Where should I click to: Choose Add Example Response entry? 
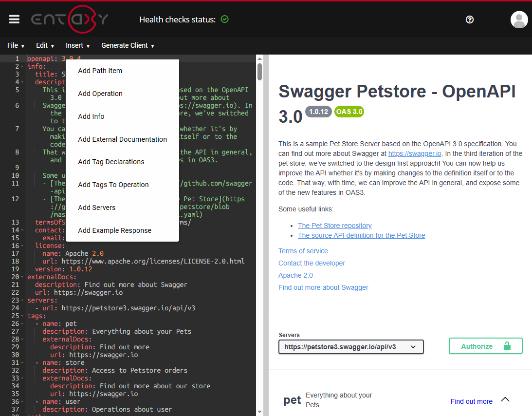coord(114,230)
